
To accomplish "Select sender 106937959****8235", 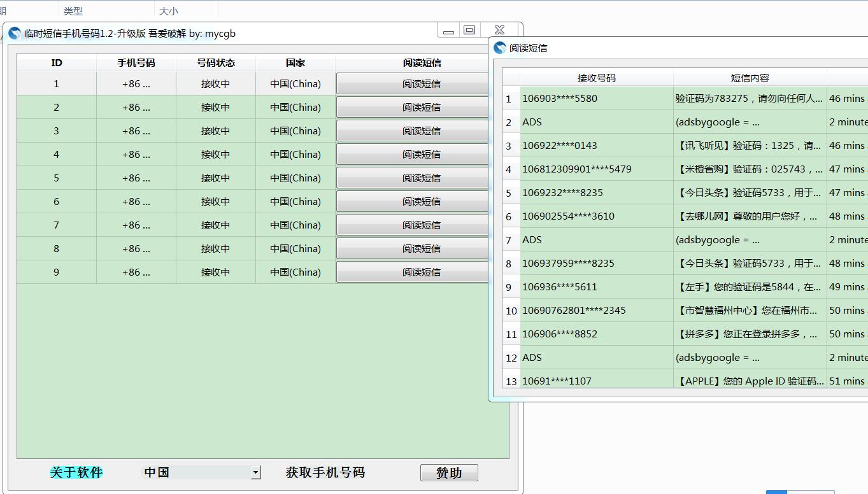I will (x=597, y=264).
